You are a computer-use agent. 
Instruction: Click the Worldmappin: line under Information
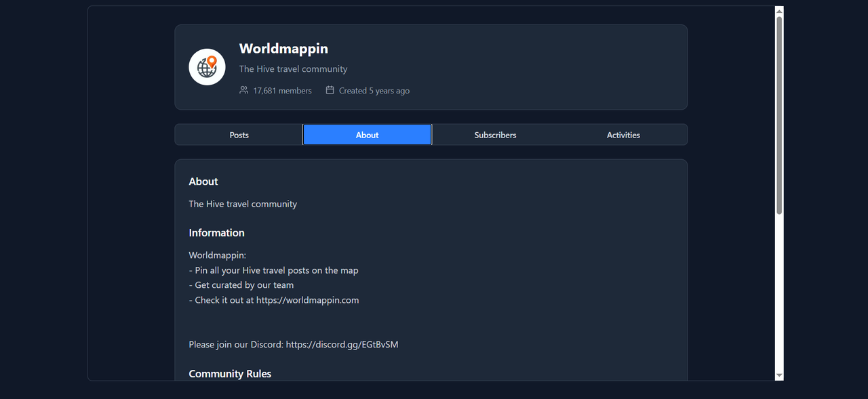click(x=217, y=255)
